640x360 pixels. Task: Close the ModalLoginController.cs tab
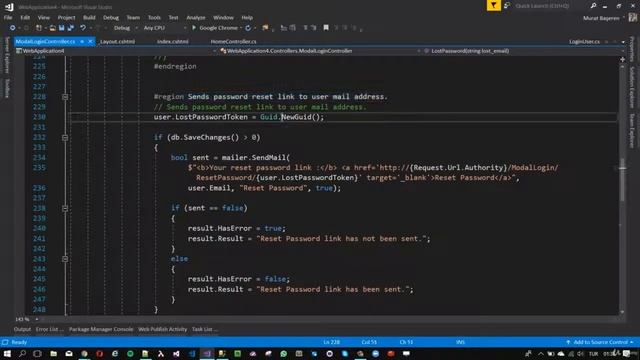[90, 42]
